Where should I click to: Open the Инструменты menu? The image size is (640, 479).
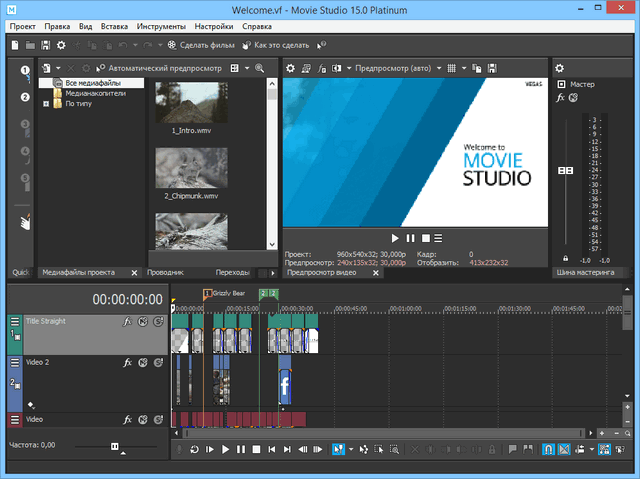[161, 27]
